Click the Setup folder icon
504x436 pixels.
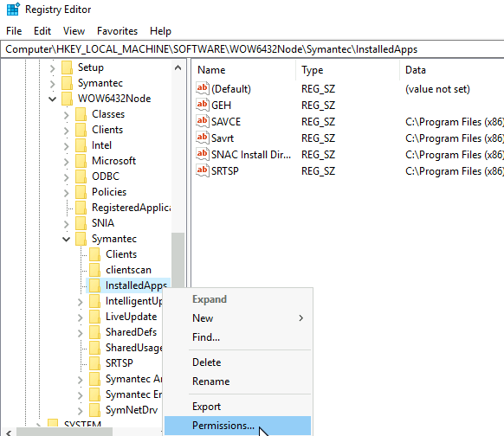point(68,67)
